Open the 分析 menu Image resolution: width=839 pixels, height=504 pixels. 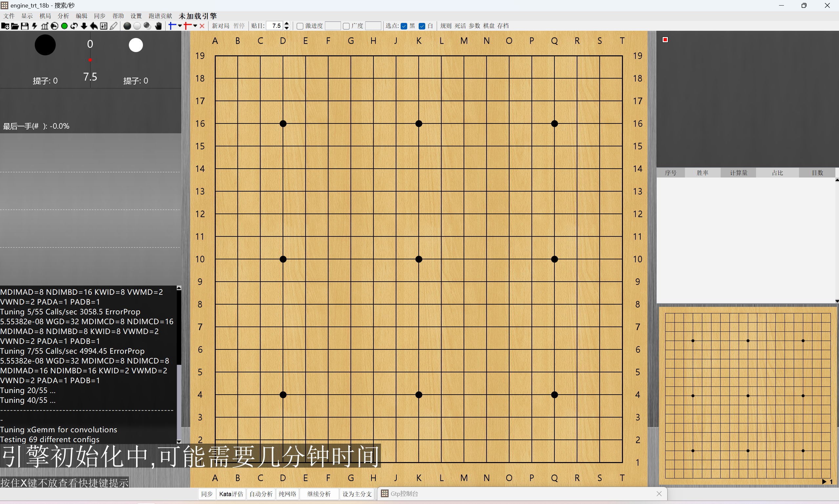tap(63, 16)
